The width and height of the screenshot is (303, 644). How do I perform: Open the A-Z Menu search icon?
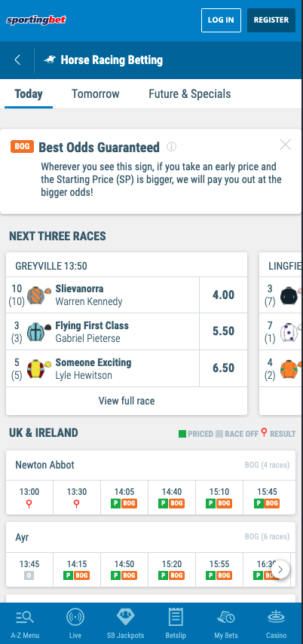click(x=25, y=617)
